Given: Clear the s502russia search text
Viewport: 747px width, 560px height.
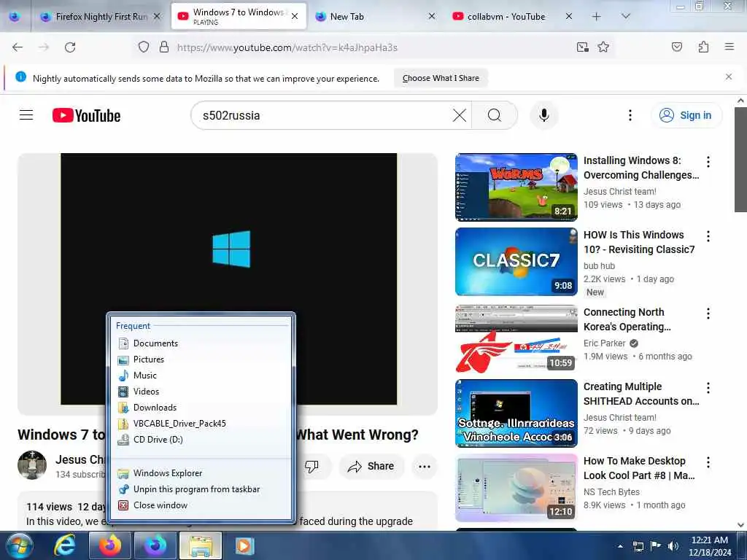Looking at the screenshot, I should 460,115.
